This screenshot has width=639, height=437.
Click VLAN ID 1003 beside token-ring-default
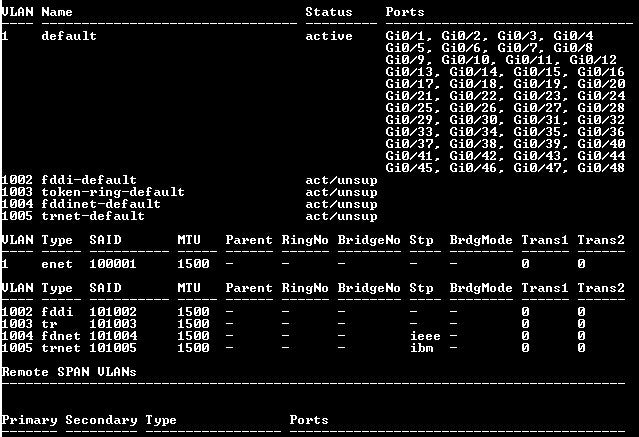click(17, 192)
